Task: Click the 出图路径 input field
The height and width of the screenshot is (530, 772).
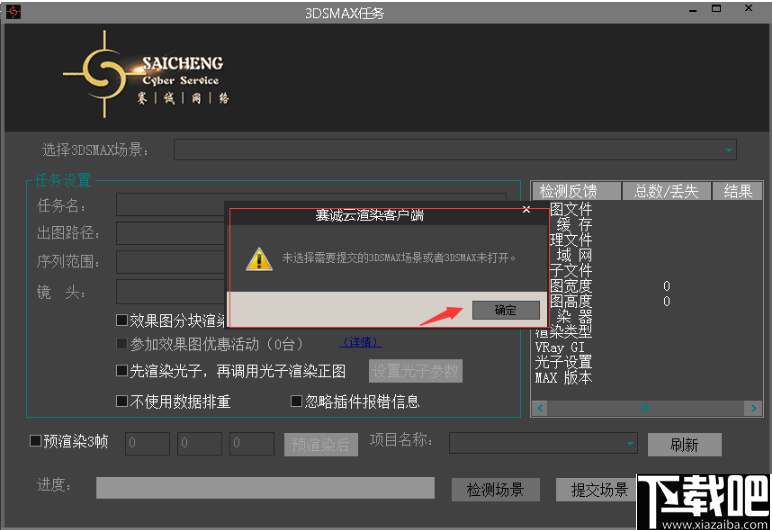Action: tap(170, 232)
